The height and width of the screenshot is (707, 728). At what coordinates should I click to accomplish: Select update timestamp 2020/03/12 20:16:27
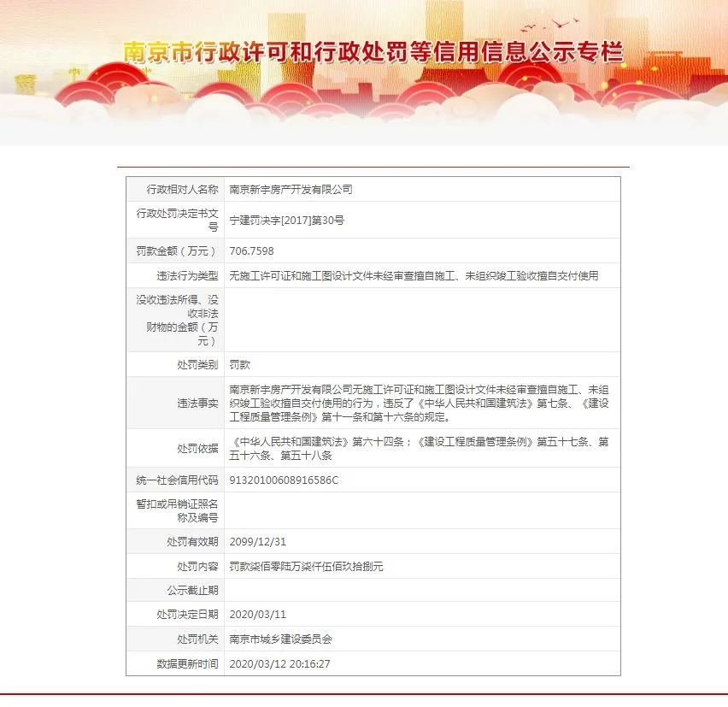click(279, 663)
